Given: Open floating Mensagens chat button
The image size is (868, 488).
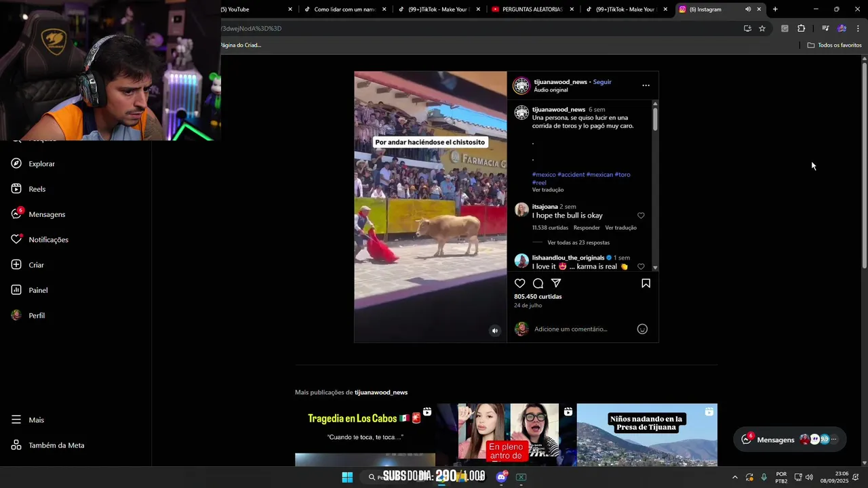Looking at the screenshot, I should click(x=790, y=439).
